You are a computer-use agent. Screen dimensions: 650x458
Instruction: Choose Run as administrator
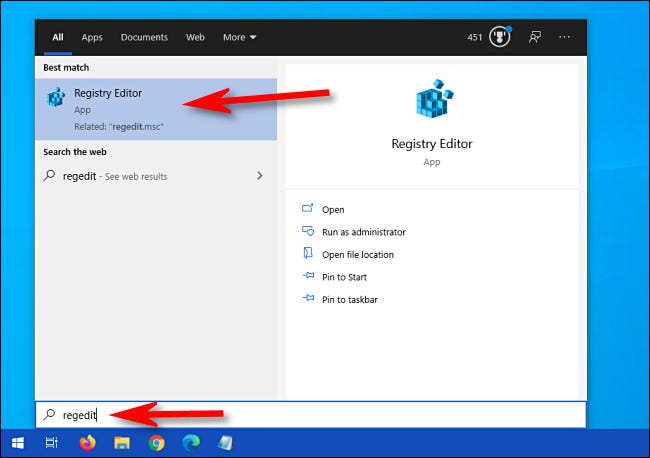click(x=364, y=232)
